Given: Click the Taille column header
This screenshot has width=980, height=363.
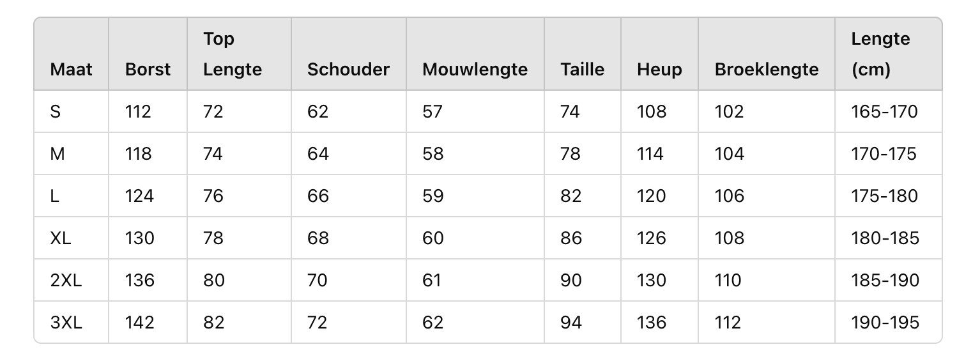Looking at the screenshot, I should coord(582,69).
